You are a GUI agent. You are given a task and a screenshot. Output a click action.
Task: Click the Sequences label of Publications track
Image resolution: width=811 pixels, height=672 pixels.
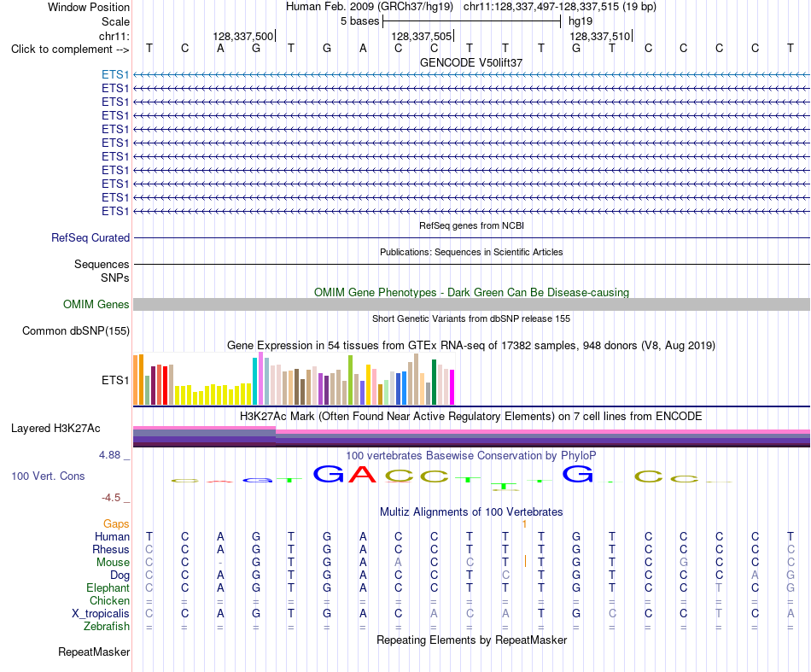point(102,265)
